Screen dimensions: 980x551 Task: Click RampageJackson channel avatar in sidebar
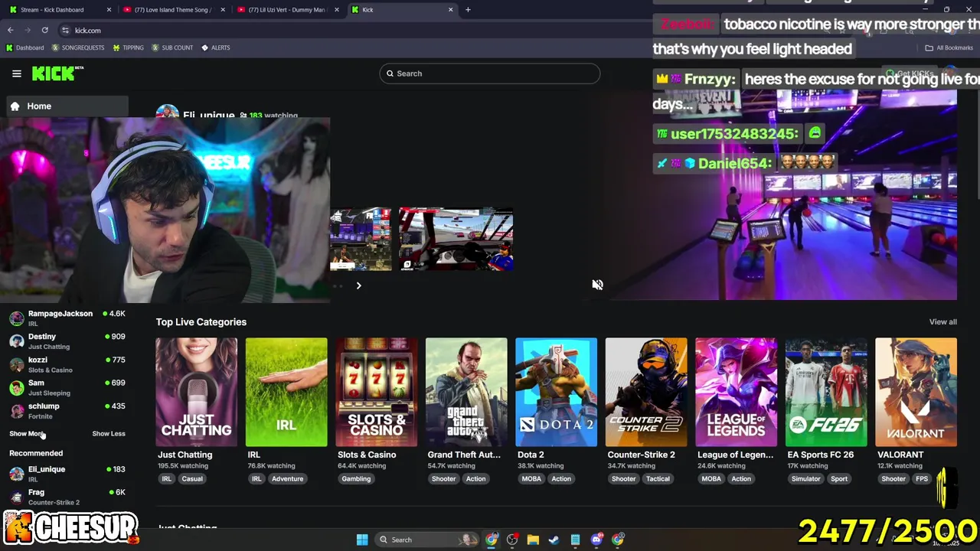point(17,318)
